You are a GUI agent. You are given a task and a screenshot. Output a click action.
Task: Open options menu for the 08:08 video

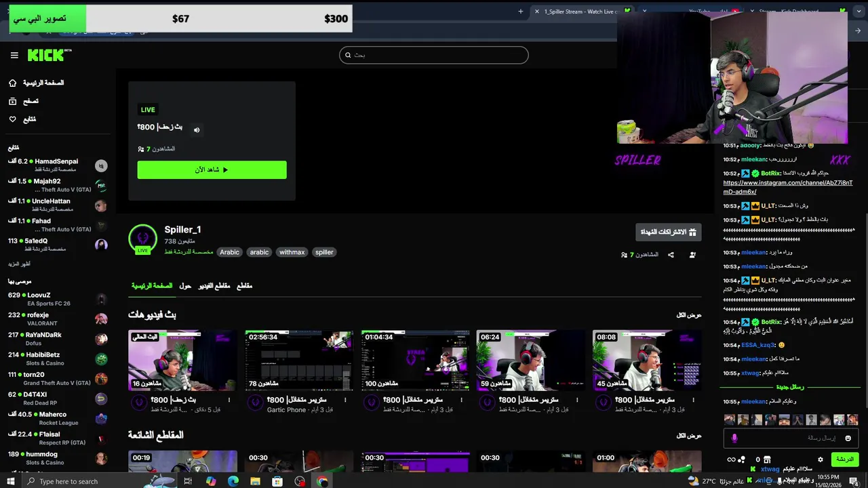[x=693, y=400]
